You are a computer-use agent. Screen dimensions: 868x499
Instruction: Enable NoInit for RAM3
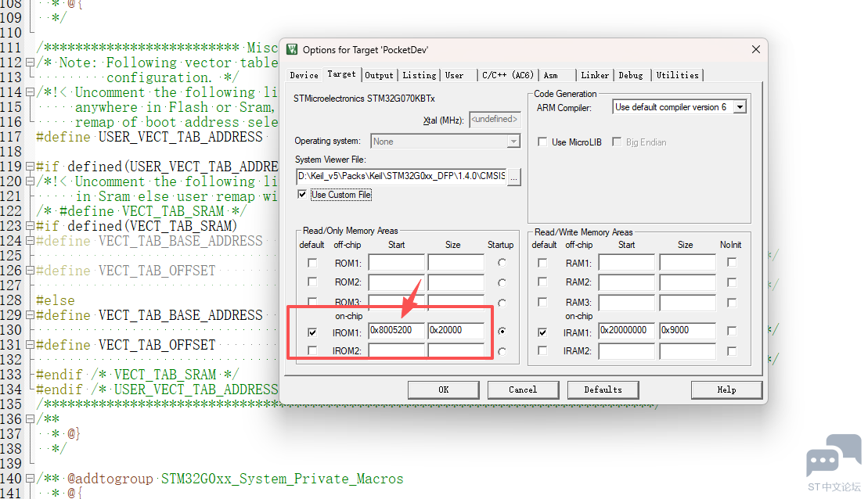(x=732, y=303)
